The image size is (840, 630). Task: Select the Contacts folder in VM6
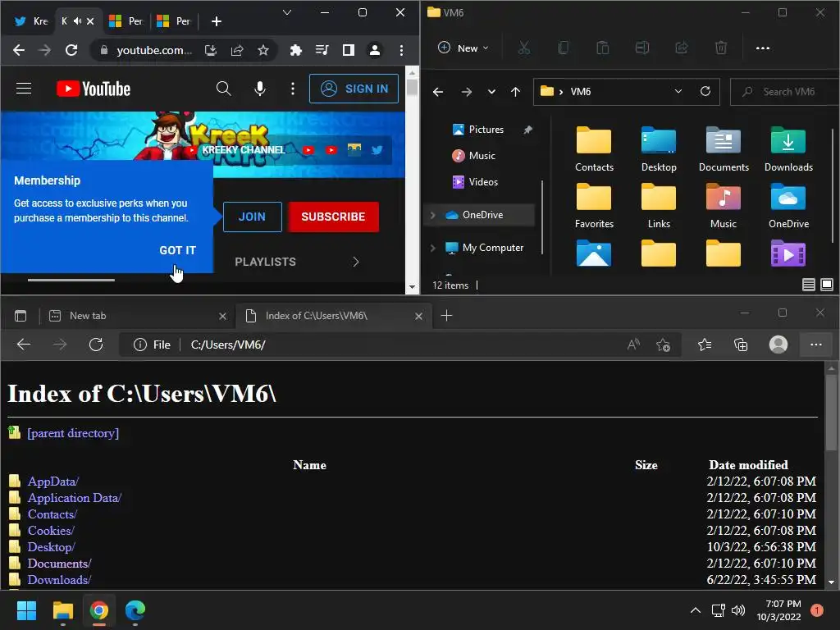[x=594, y=149]
